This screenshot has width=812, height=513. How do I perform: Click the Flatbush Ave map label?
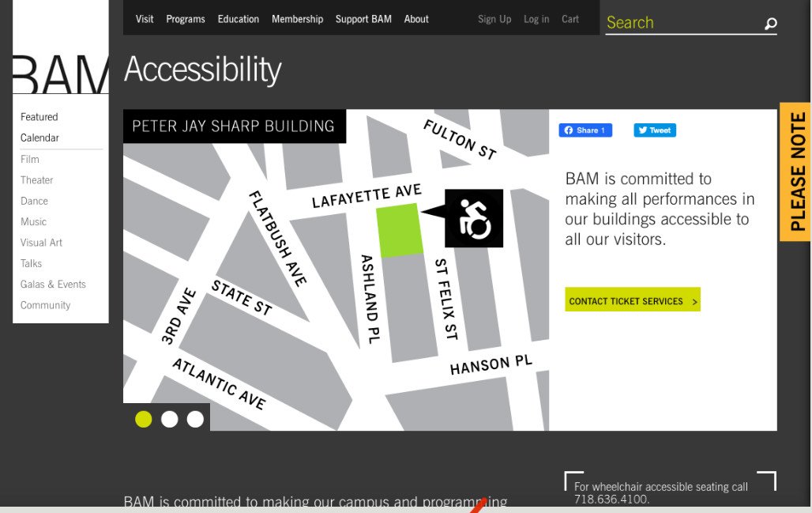tap(278, 239)
